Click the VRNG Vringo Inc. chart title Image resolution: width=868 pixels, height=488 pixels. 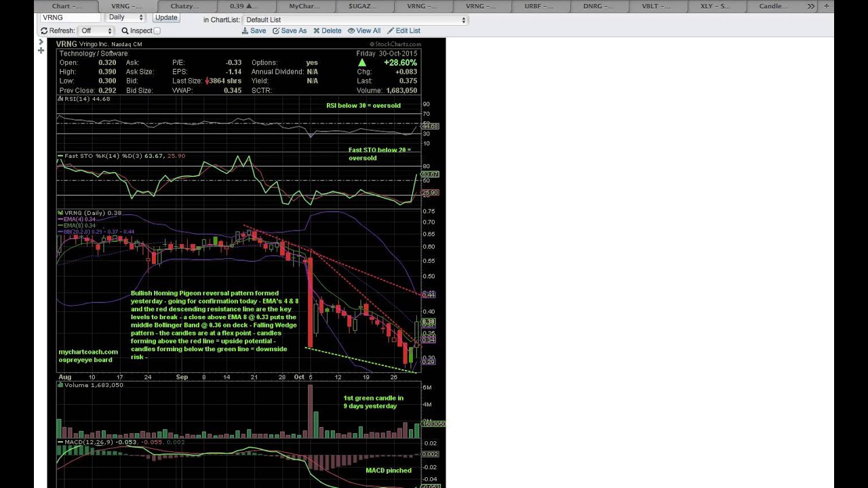(x=100, y=44)
